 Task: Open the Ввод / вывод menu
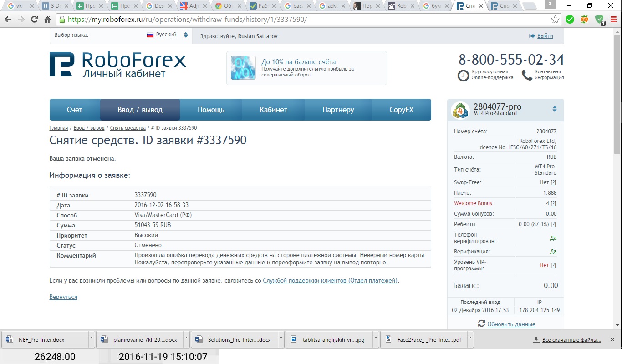(x=140, y=110)
